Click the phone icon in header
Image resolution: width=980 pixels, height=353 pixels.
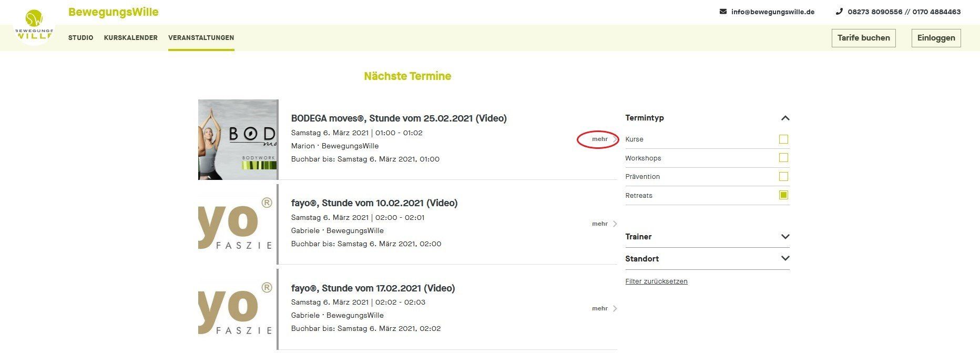[x=839, y=12]
